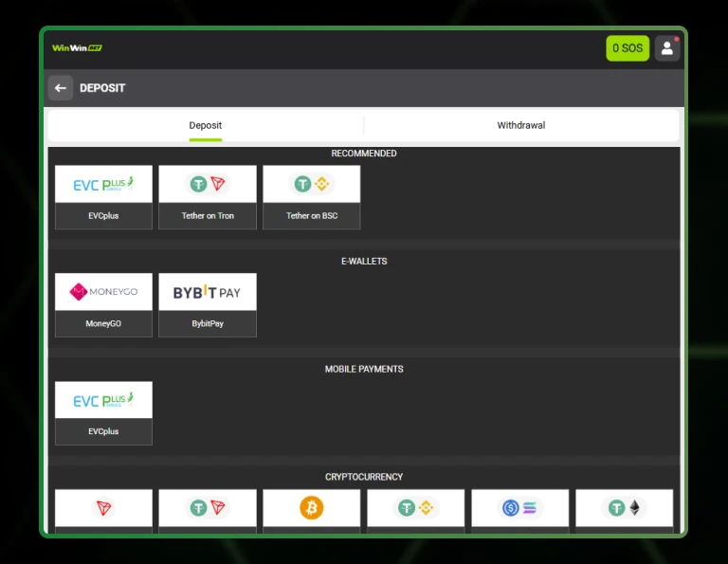Open the user profile icon
Viewport: 728px width, 564px height.
click(x=667, y=48)
